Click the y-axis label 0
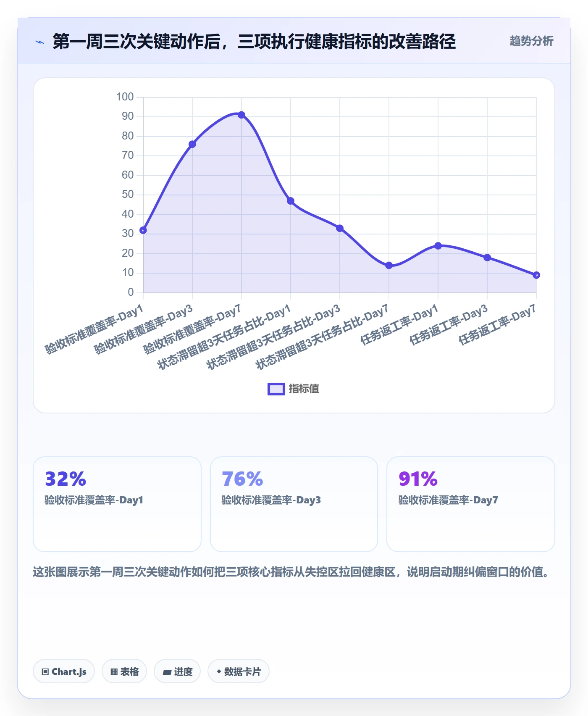This screenshot has height=716, width=588. tap(131, 292)
